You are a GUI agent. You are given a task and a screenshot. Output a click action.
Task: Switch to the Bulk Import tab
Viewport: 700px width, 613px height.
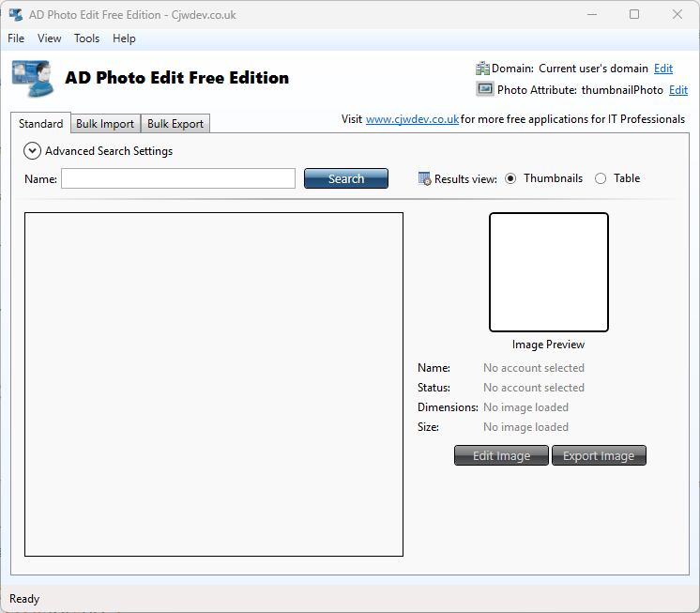click(105, 124)
